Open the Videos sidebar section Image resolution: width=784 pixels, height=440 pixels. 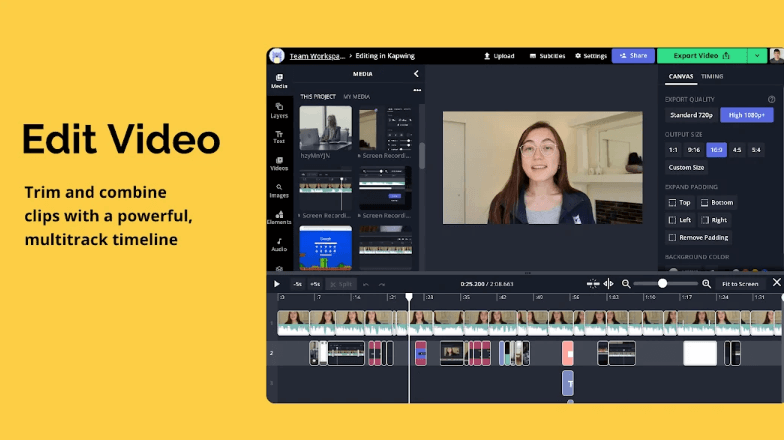[x=279, y=163]
